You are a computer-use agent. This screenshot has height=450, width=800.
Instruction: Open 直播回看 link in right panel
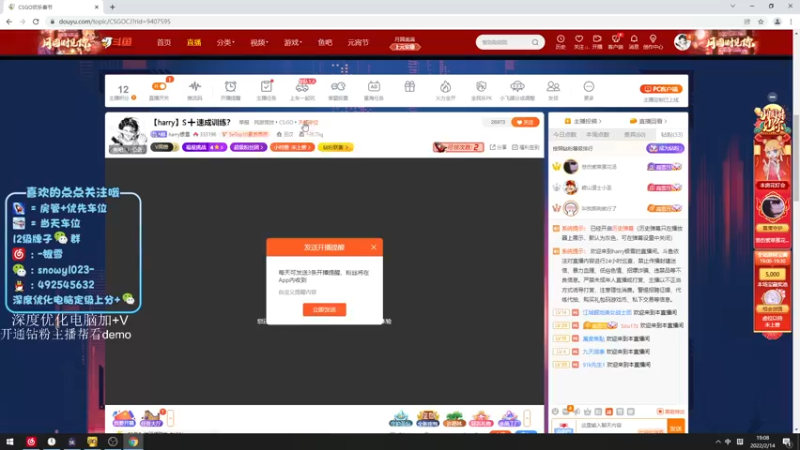648,121
